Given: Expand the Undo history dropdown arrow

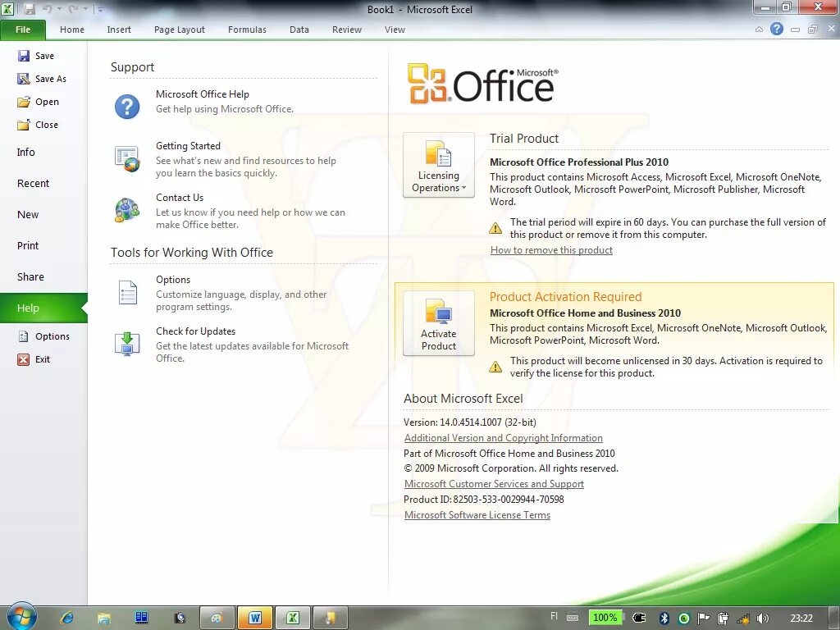Looking at the screenshot, I should (x=59, y=9).
